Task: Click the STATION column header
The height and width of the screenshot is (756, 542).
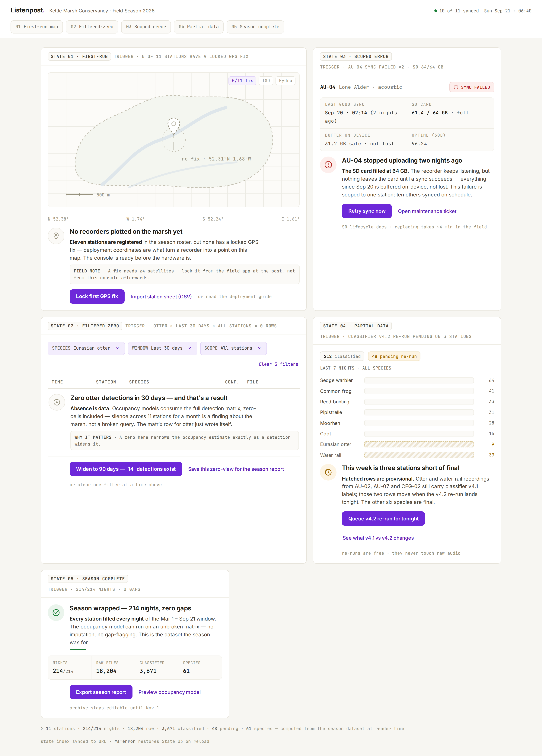Action: [106, 382]
